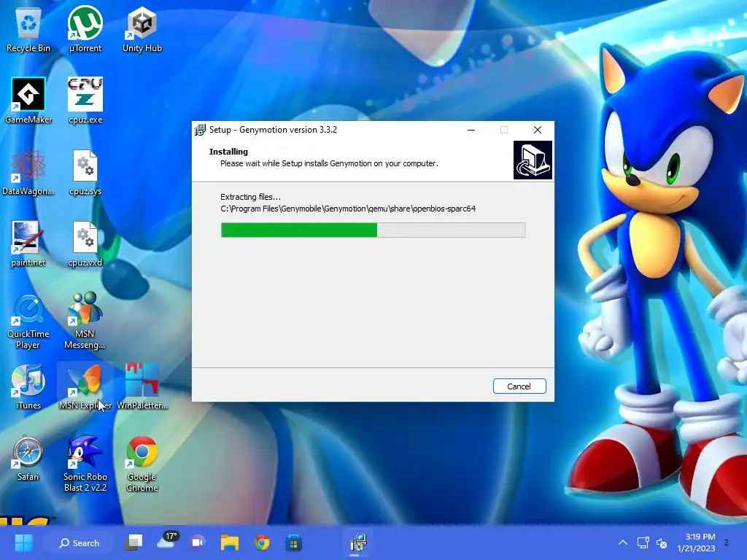Launch µTorrent from the desktop

click(85, 29)
